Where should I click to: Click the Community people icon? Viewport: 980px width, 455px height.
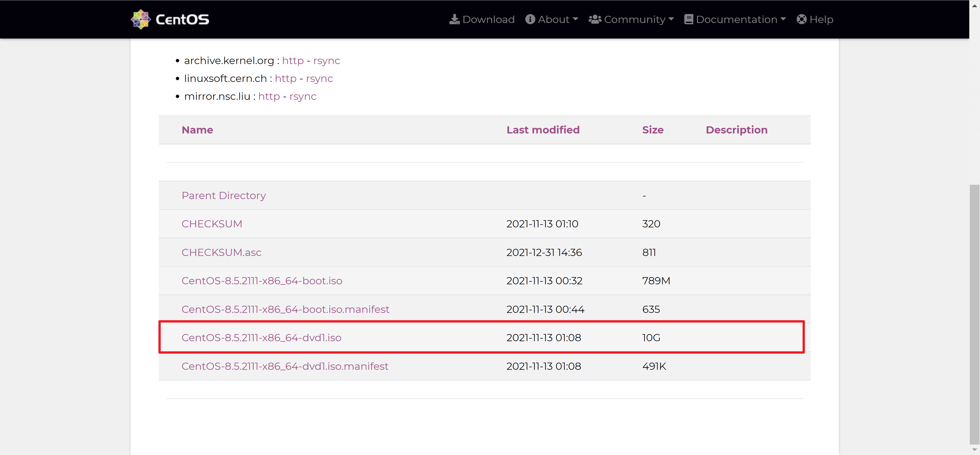pyautogui.click(x=595, y=19)
